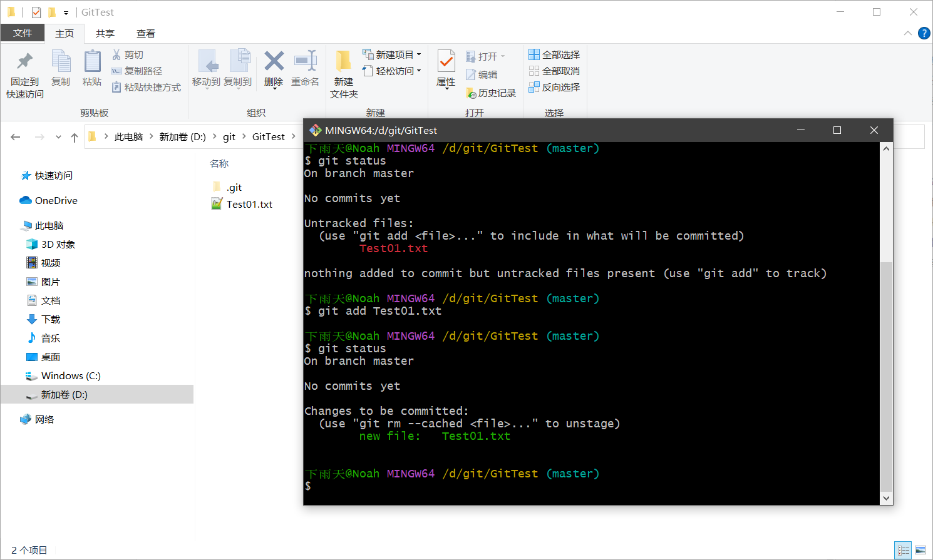Select the Desktop folder in sidebar

pos(44,357)
